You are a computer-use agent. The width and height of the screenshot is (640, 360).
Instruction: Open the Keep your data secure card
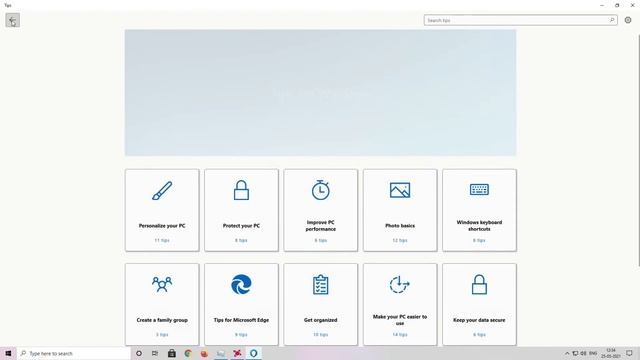tap(479, 304)
